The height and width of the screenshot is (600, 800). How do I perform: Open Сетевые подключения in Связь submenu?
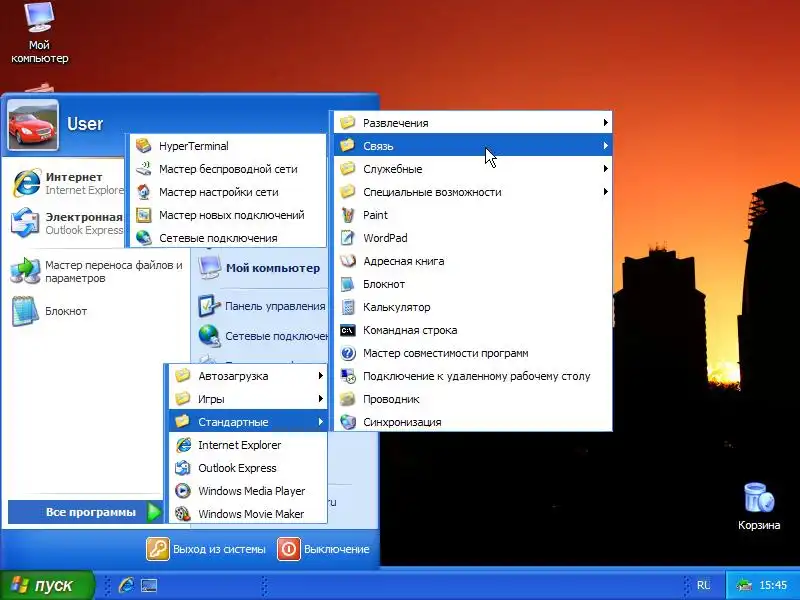pos(228,237)
